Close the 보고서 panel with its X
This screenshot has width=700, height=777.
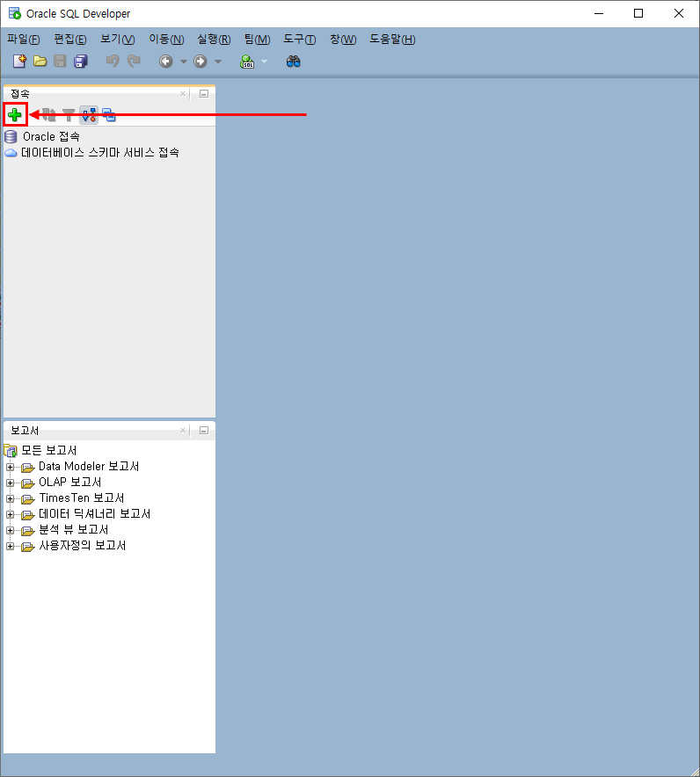[x=183, y=431]
